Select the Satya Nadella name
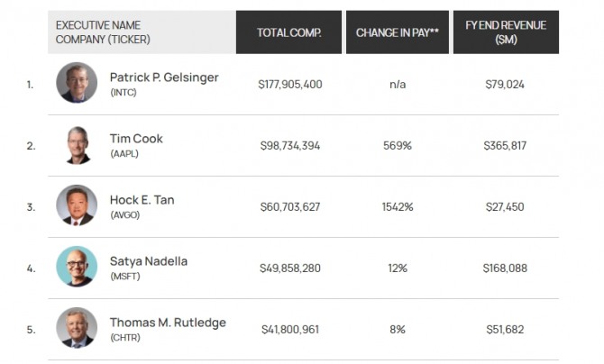This screenshot has width=604, height=364. [x=149, y=261]
